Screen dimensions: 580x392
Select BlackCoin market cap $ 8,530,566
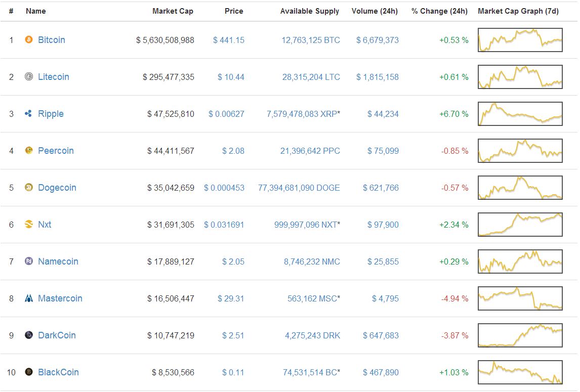[x=173, y=372]
